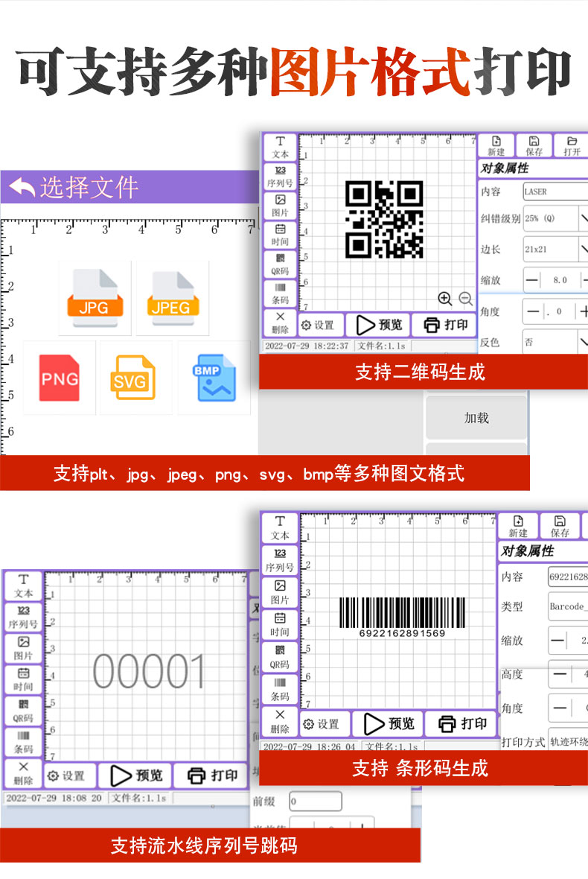Screen dimensions: 588x879
Task: Click 保存 save in QR code screen
Action: 534,146
